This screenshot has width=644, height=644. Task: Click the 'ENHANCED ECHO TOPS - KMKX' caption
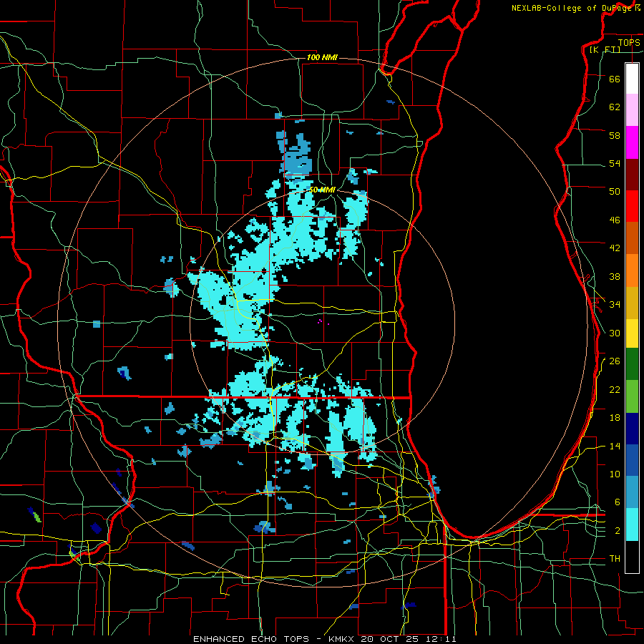[x=274, y=639]
